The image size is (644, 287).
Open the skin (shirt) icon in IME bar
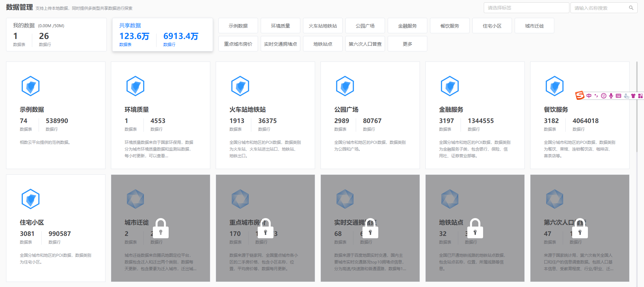(x=633, y=96)
